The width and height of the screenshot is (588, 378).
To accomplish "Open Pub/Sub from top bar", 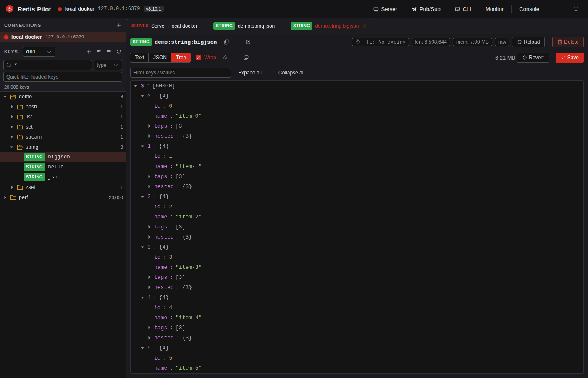I will point(426,9).
